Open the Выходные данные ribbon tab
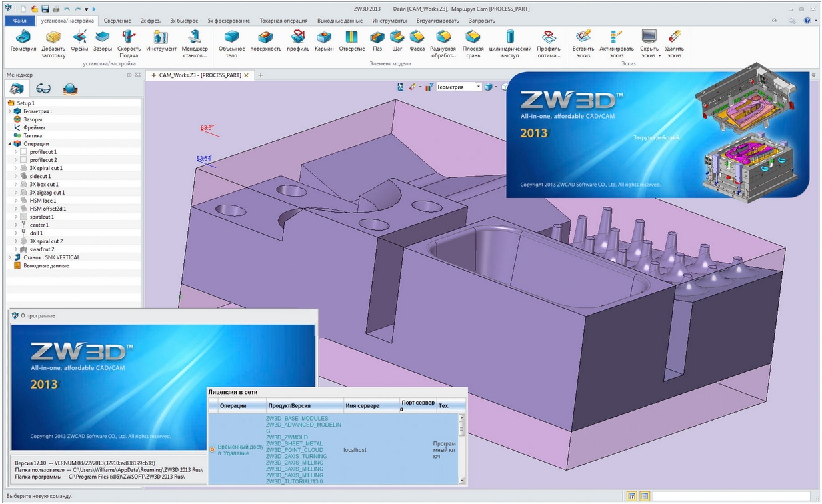The width and height of the screenshot is (822, 504). pyautogui.click(x=340, y=21)
